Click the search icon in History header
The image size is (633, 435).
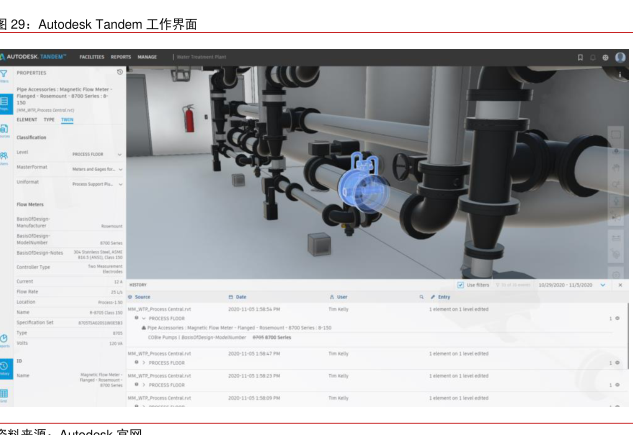click(x=422, y=297)
